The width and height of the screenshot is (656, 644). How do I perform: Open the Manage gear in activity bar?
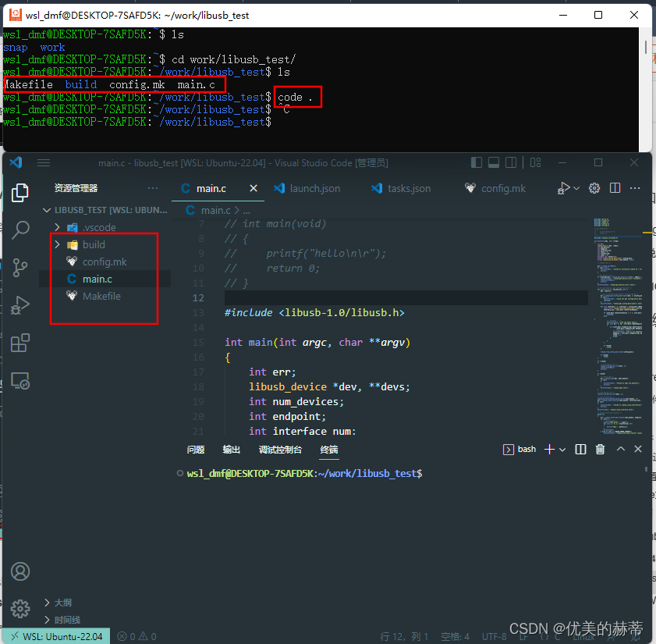point(20,609)
